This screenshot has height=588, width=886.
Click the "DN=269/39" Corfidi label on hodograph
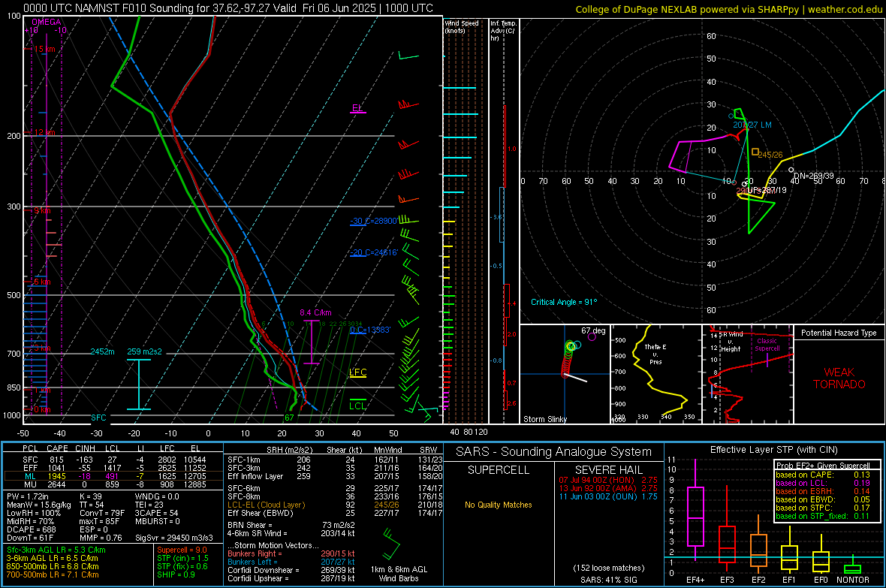coord(814,176)
